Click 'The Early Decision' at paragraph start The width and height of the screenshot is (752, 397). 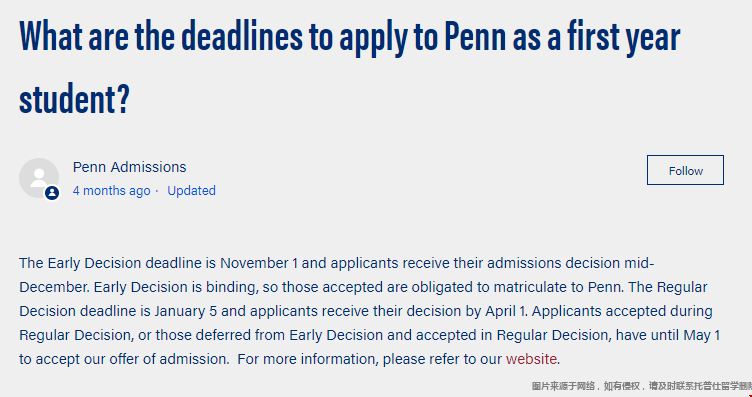(x=80, y=263)
